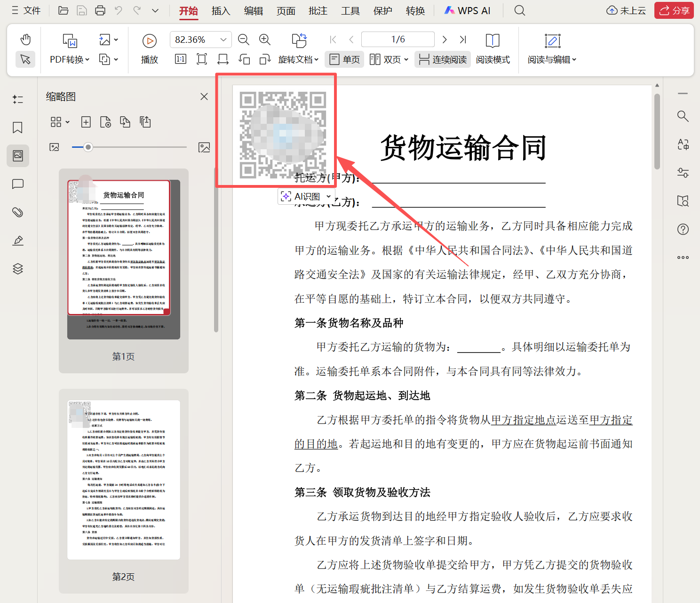
Task: Click the thumbnail size slider handle
Action: click(88, 147)
